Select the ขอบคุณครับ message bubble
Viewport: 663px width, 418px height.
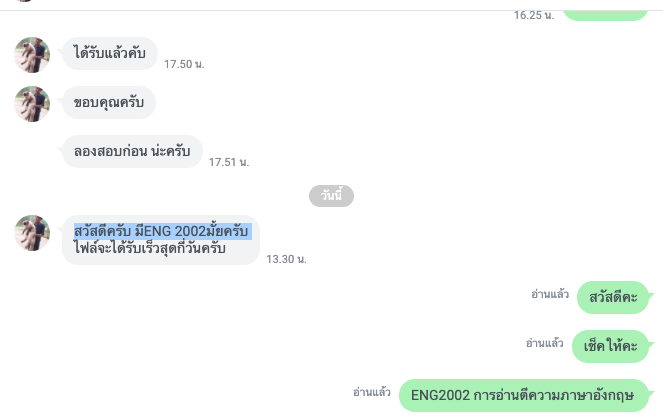109,102
